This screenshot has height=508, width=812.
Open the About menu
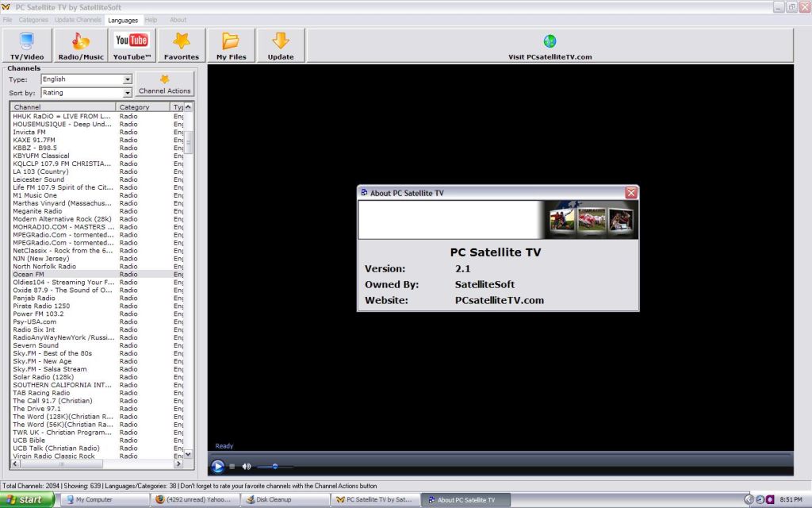click(x=178, y=20)
